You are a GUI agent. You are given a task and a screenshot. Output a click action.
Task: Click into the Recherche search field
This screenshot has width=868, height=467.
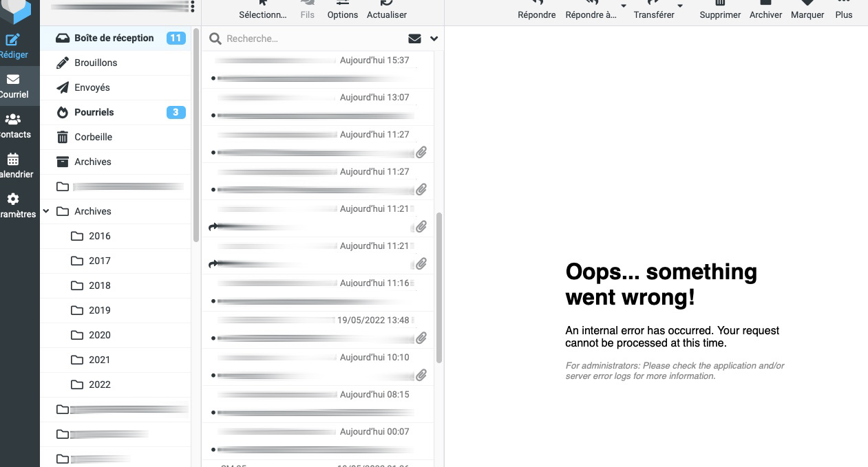coord(313,39)
